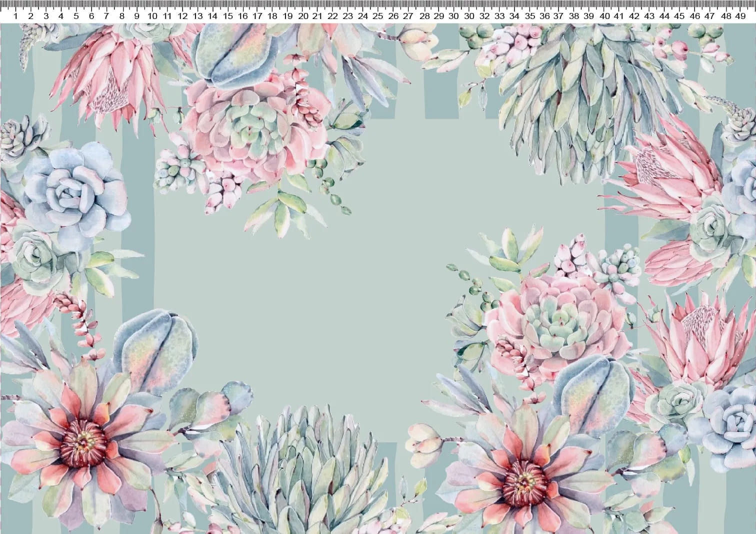
Task: Click the ruler label 33
Action: (499, 16)
